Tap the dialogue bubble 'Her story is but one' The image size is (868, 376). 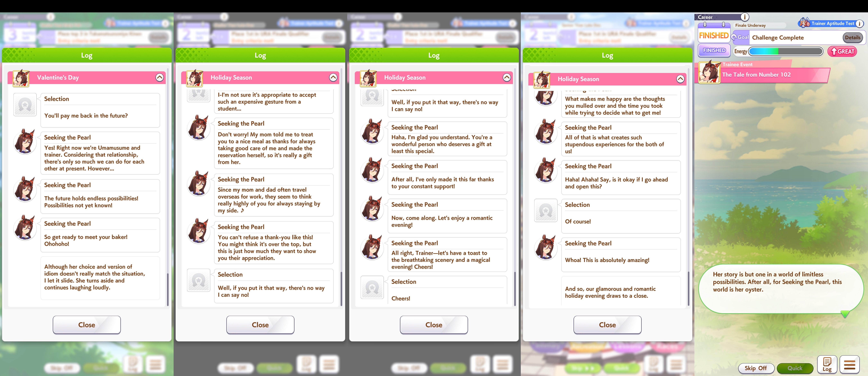[x=781, y=289]
